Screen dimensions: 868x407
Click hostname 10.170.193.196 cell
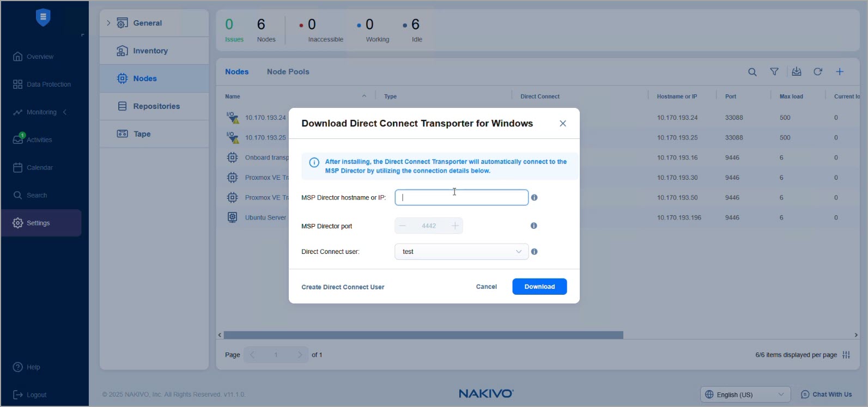pyautogui.click(x=679, y=217)
